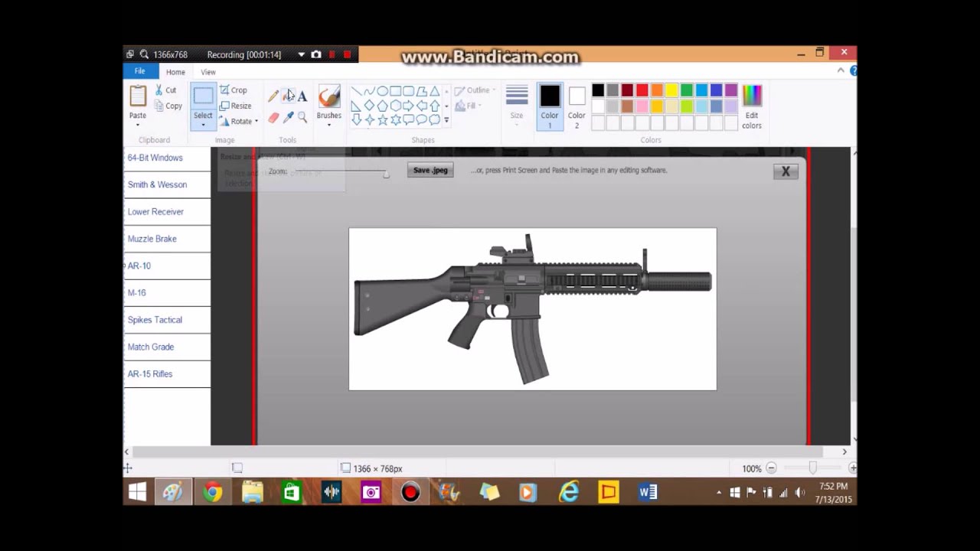Expand the Brushes dropdown arrow
The width and height of the screenshot is (980, 551).
pyautogui.click(x=329, y=125)
